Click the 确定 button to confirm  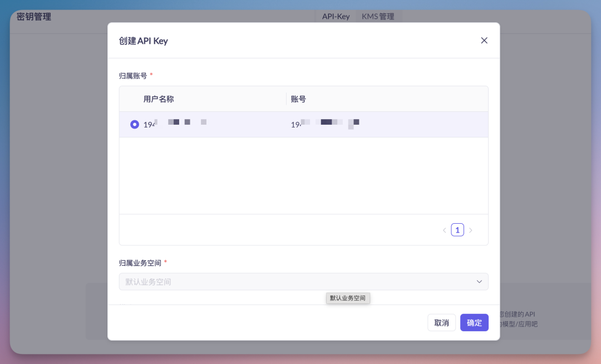coord(474,322)
